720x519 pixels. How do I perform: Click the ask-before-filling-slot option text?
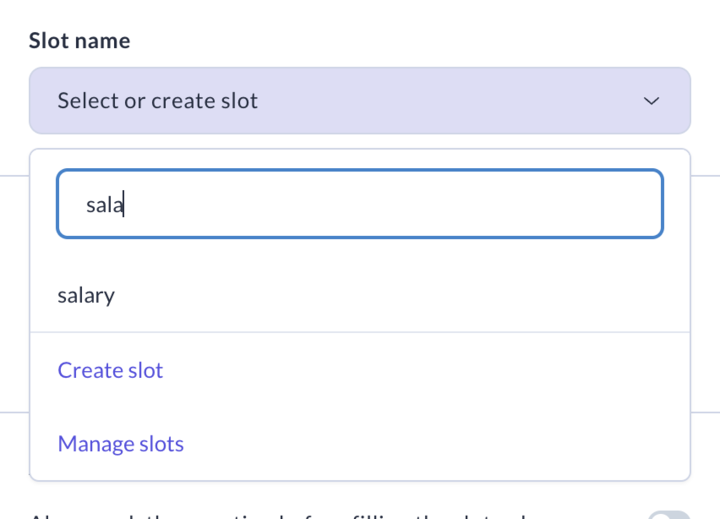point(300,516)
